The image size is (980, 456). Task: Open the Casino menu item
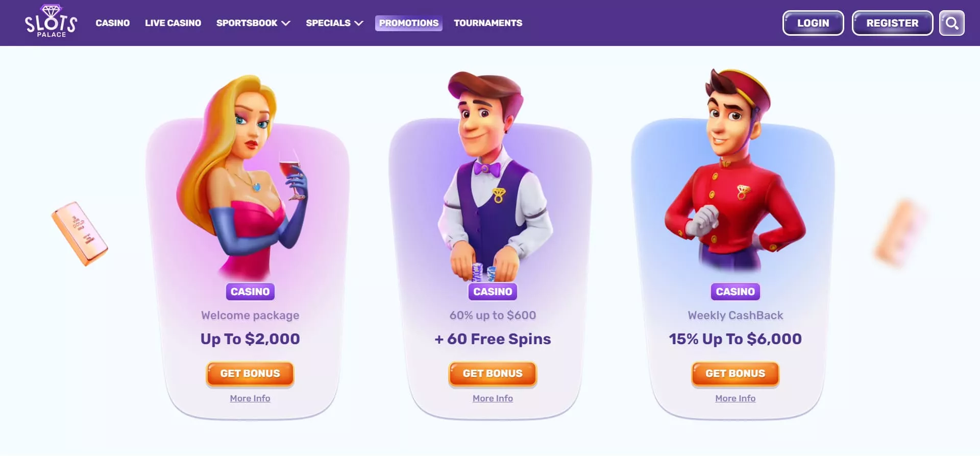(113, 23)
